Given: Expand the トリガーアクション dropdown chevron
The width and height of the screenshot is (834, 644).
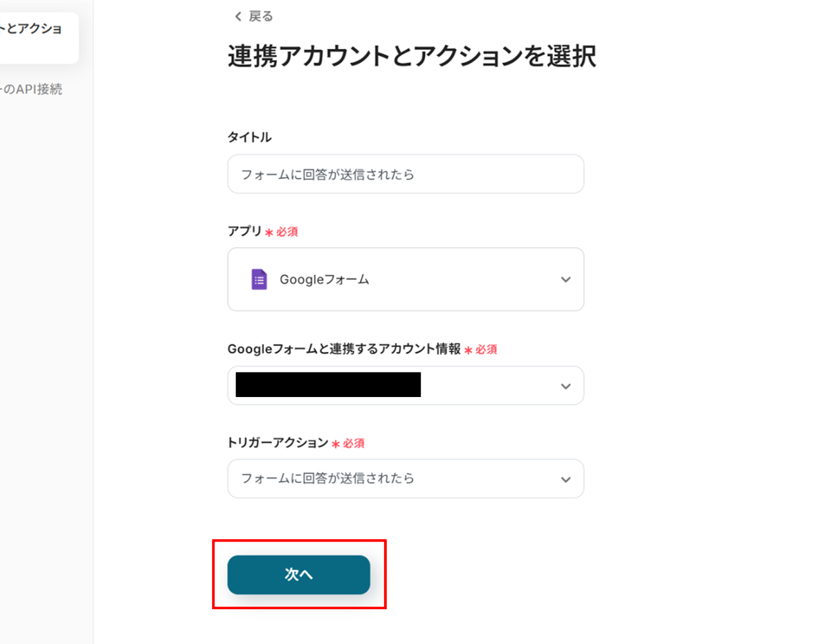Looking at the screenshot, I should point(566,479).
